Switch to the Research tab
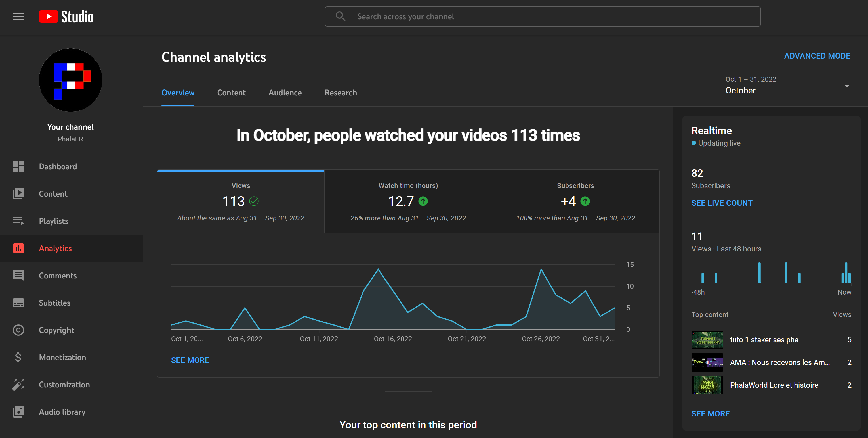 [340, 93]
